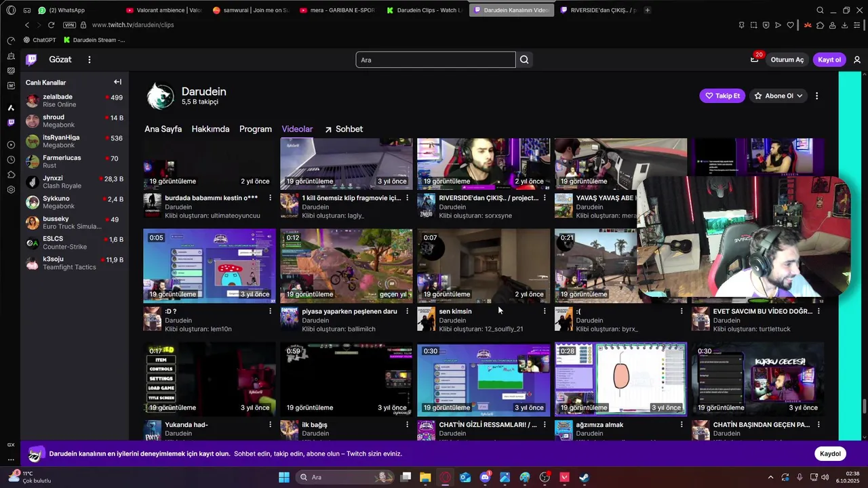Play the 'sen kimsin' clip thumbnail
The height and width of the screenshot is (488, 868).
tap(483, 266)
